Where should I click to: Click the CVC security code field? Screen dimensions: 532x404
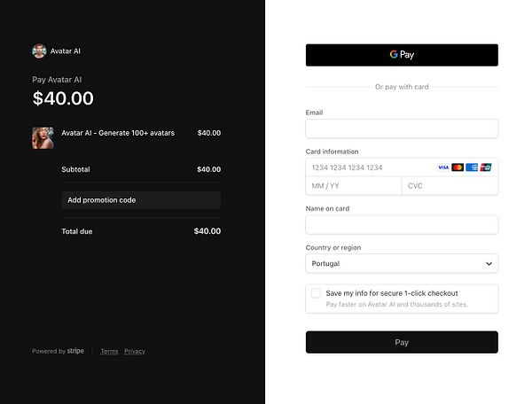450,186
